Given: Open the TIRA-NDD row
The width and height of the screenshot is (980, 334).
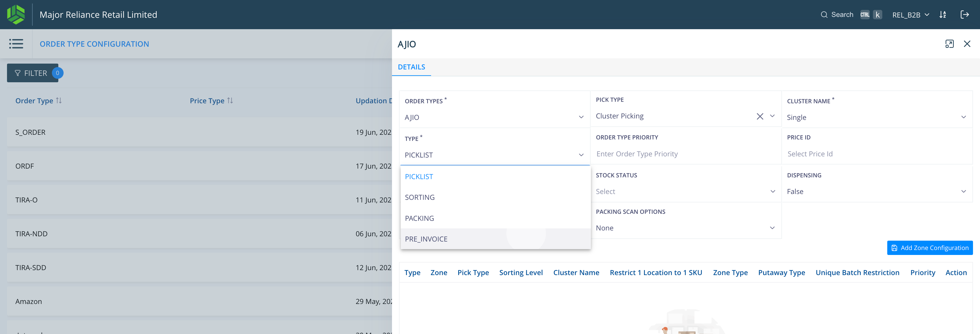Looking at the screenshot, I should click(x=199, y=234).
